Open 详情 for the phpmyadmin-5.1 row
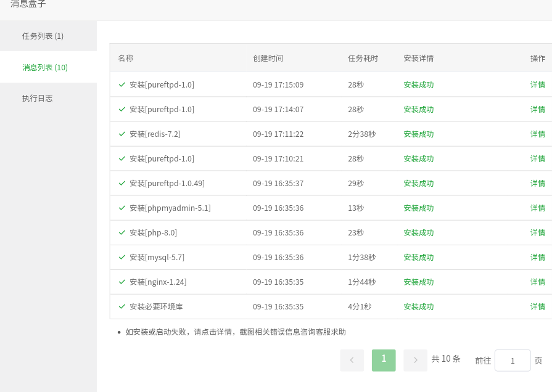This screenshot has width=552, height=392. click(538, 208)
